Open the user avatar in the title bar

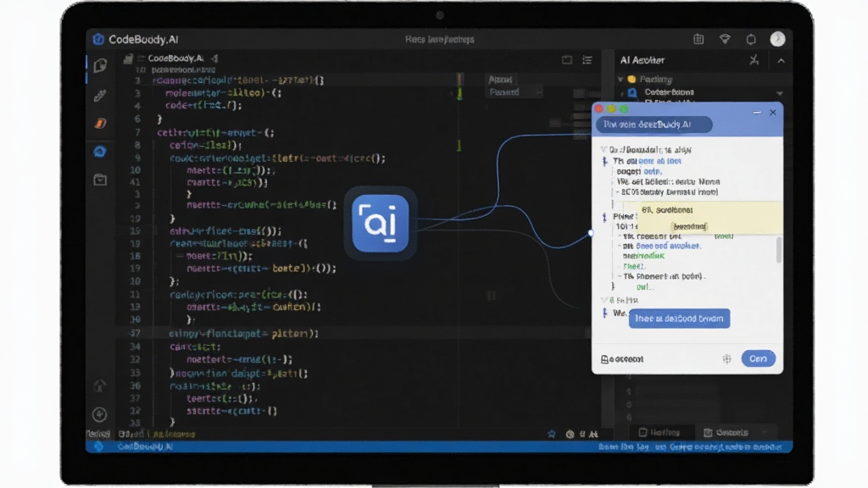[778, 39]
